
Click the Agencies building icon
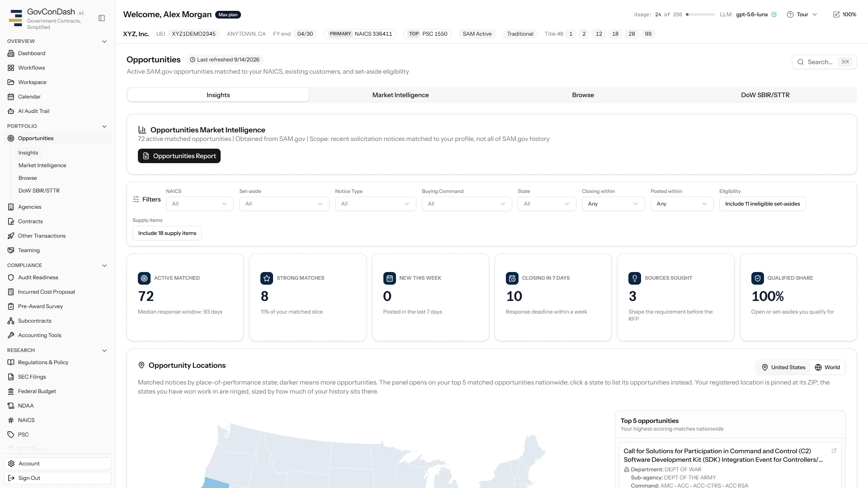(11, 207)
